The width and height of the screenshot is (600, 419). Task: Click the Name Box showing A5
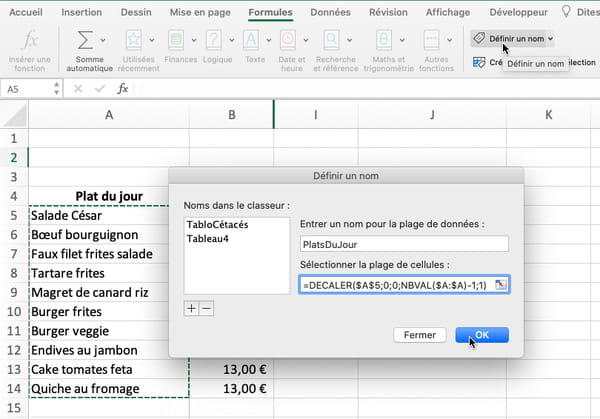[27, 89]
